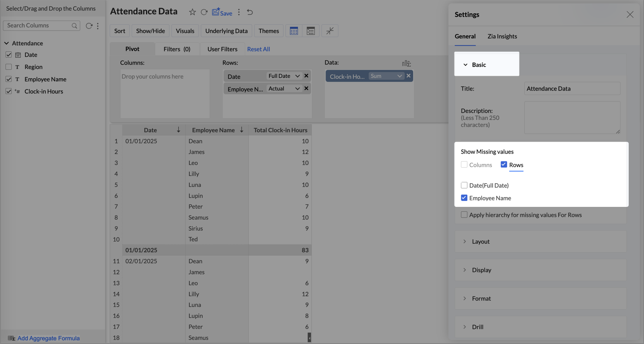Enable Date(Full Date) missing values checkbox
Image resolution: width=644 pixels, height=344 pixels.
[464, 185]
